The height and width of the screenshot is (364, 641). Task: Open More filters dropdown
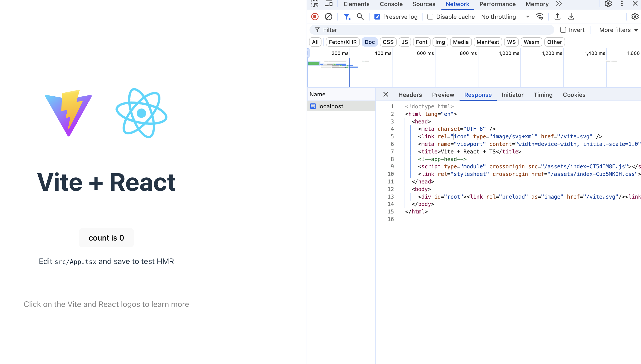click(618, 30)
